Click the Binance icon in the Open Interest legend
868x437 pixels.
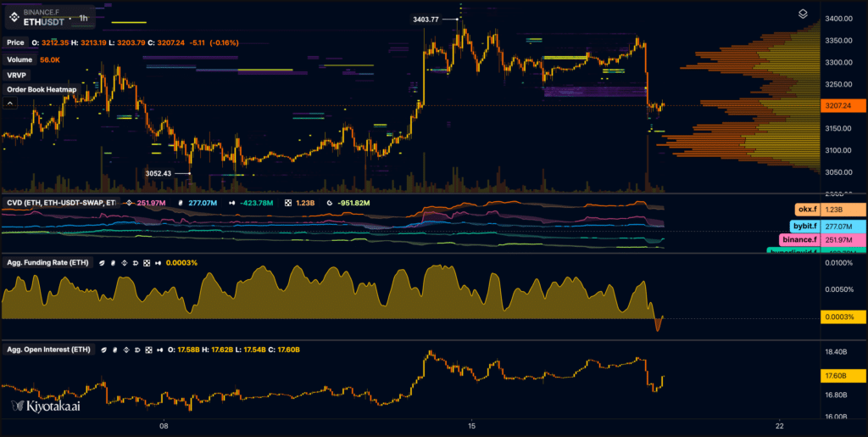tap(126, 350)
